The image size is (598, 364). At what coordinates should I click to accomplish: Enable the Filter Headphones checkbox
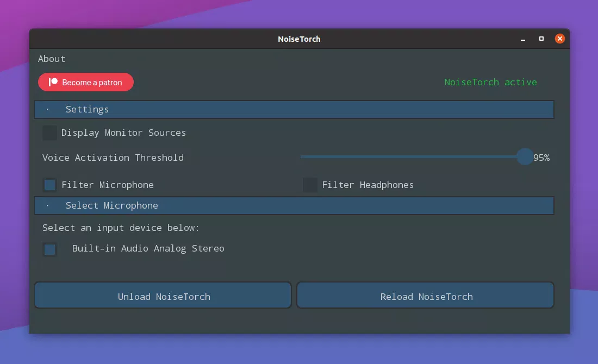point(310,185)
